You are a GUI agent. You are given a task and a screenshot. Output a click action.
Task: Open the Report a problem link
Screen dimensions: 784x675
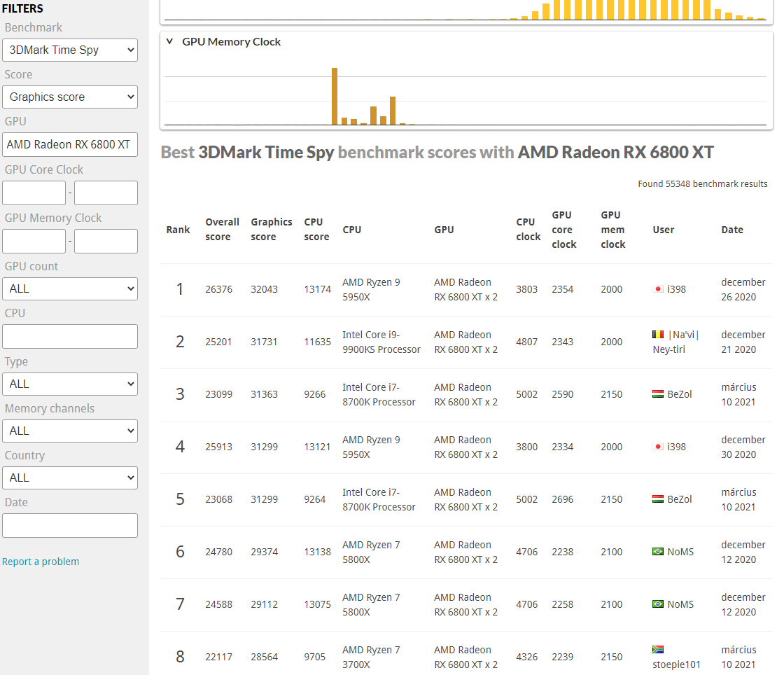[41, 562]
